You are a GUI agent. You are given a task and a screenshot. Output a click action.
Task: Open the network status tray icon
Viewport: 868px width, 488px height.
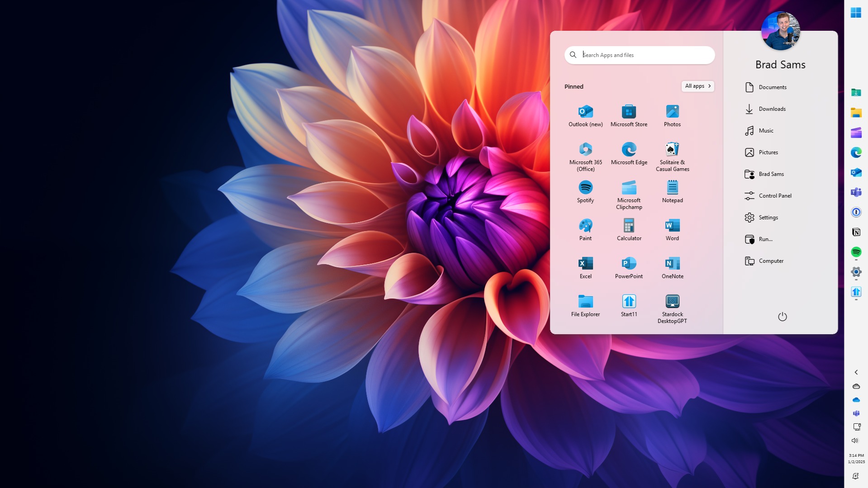pyautogui.click(x=856, y=427)
